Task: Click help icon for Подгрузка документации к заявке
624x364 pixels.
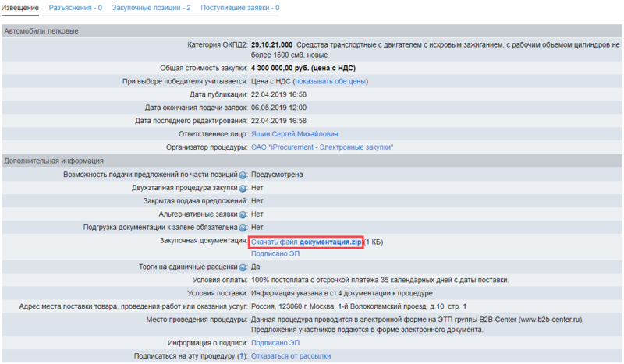Action: point(243,228)
